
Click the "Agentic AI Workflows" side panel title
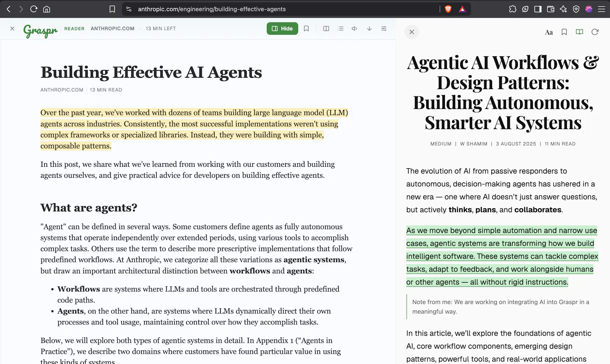coord(503,93)
